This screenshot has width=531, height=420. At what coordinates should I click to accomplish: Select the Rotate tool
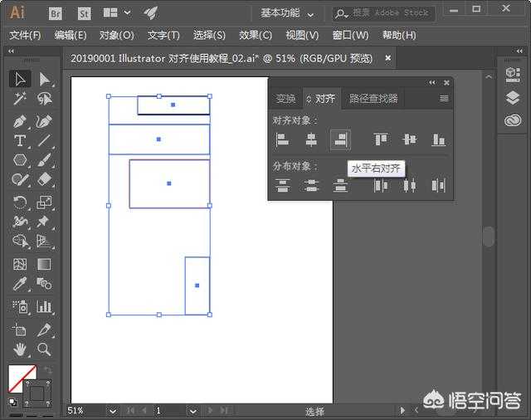(x=20, y=203)
